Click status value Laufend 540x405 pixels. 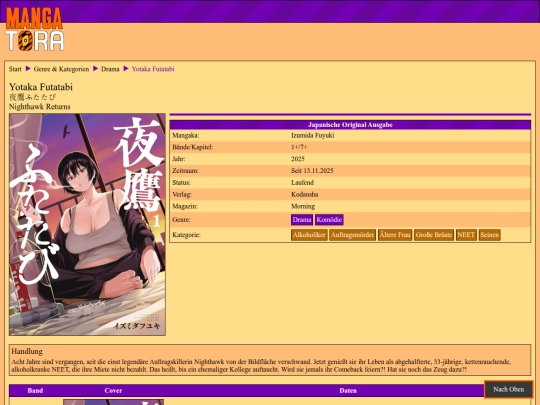(x=302, y=183)
